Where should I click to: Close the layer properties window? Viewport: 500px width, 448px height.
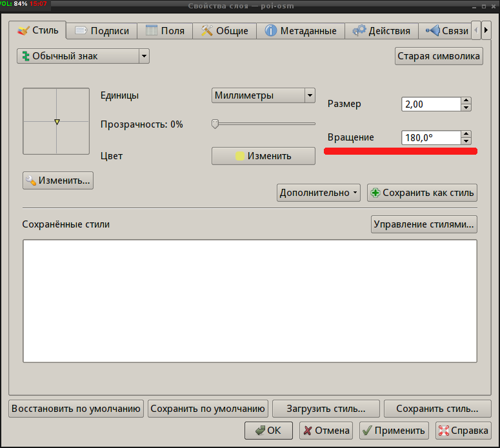pyautogui.click(x=494, y=6)
